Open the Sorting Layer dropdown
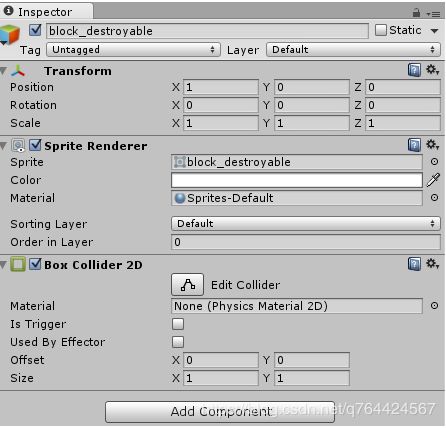446x428 pixels. coord(306,223)
